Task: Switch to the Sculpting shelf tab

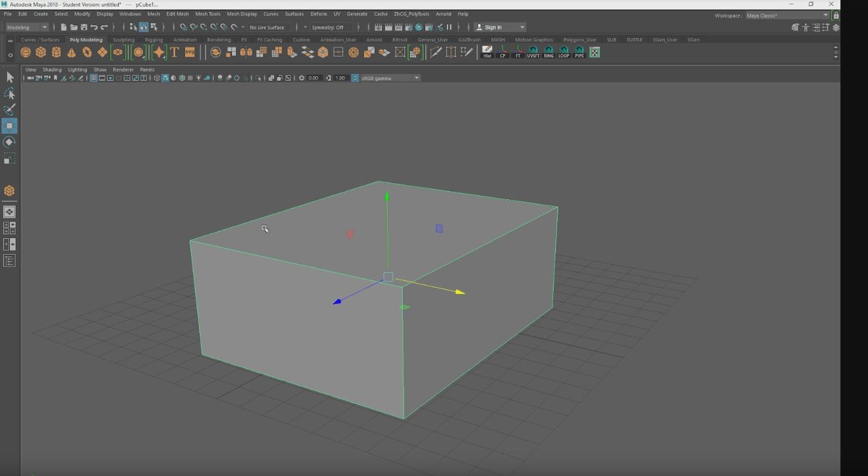Action: tap(123, 40)
